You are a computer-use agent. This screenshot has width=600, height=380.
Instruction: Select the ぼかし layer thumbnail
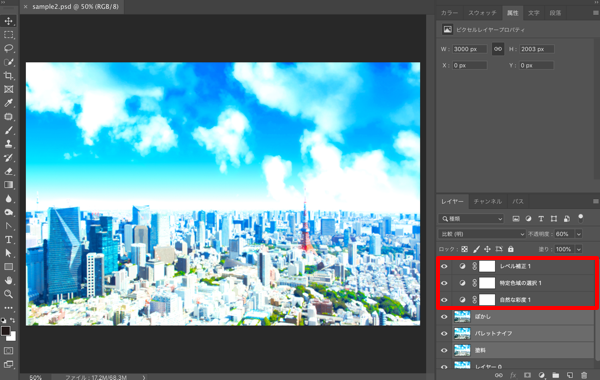point(462,317)
